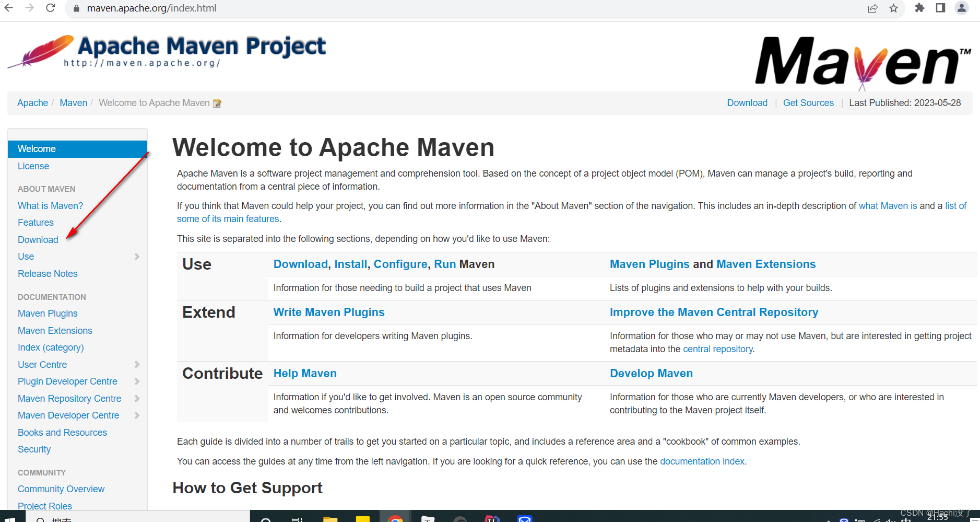Open the Download sidebar link
This screenshot has height=522, width=980.
click(38, 240)
